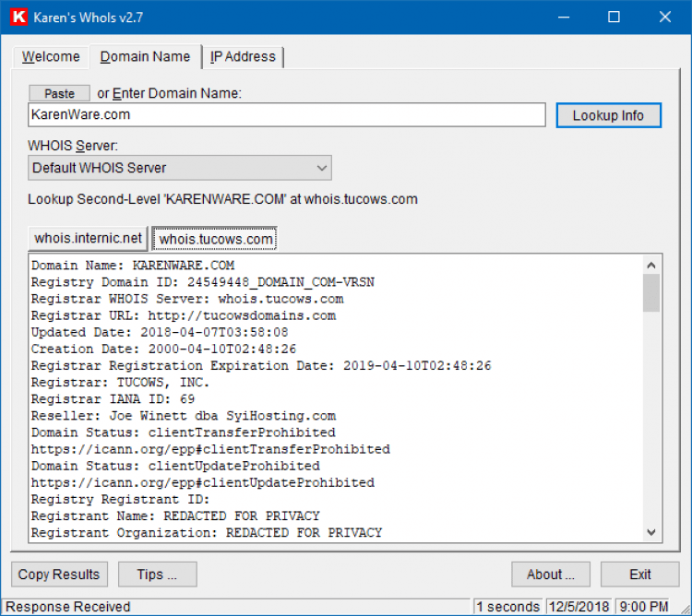Open the Tips dialog
Image resolution: width=692 pixels, height=616 pixels.
(157, 575)
